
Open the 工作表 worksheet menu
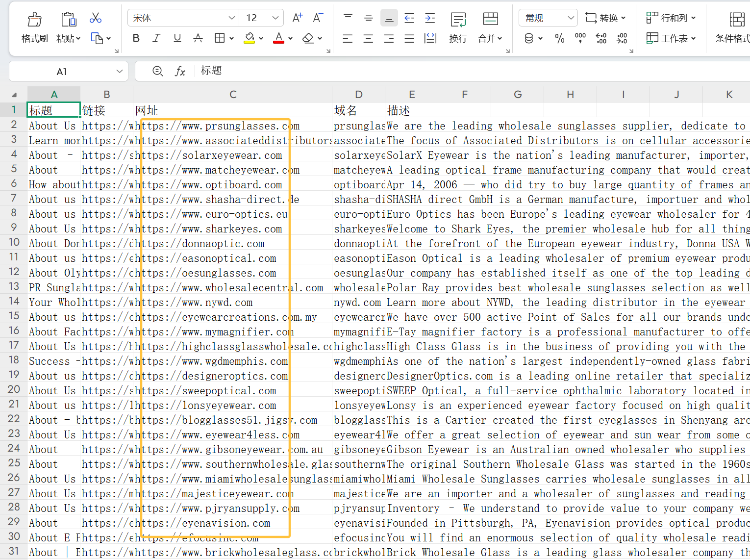click(x=671, y=38)
